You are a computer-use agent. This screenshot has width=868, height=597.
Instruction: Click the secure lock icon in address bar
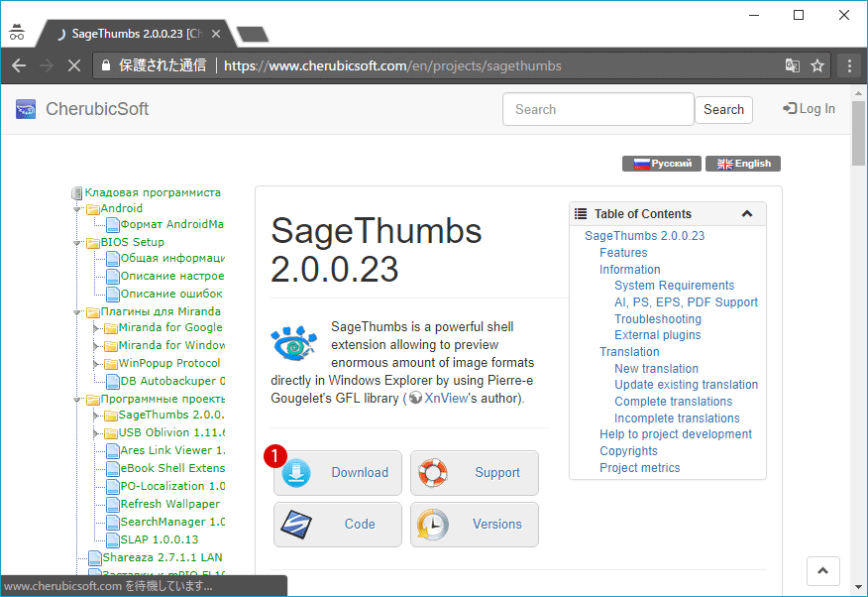106,65
